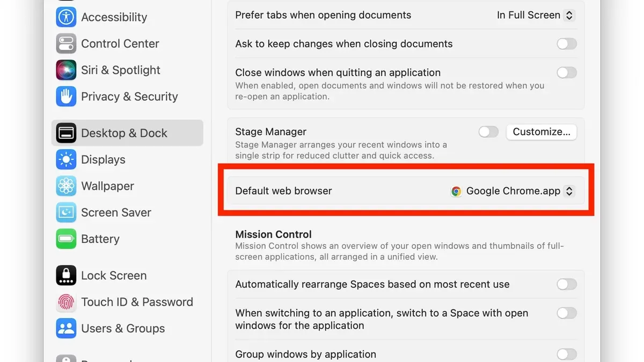Open the Accessibility settings icon
The width and height of the screenshot is (644, 362).
[x=66, y=17]
